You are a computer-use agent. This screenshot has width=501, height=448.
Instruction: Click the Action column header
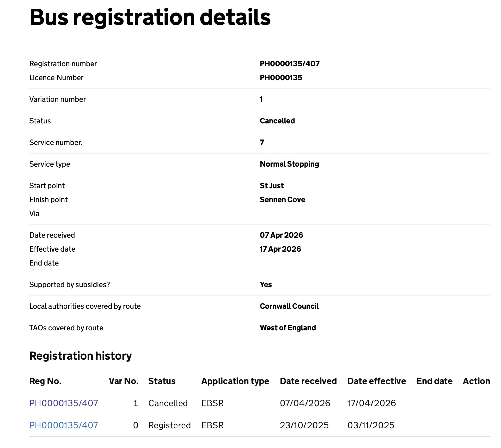476,381
